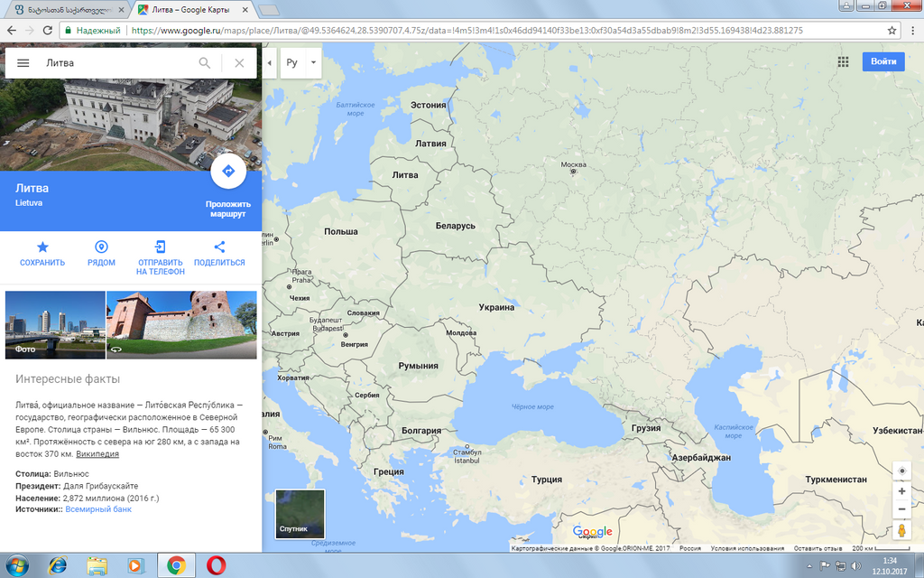
Task: Click the Россия footer link
Action: [x=690, y=548]
